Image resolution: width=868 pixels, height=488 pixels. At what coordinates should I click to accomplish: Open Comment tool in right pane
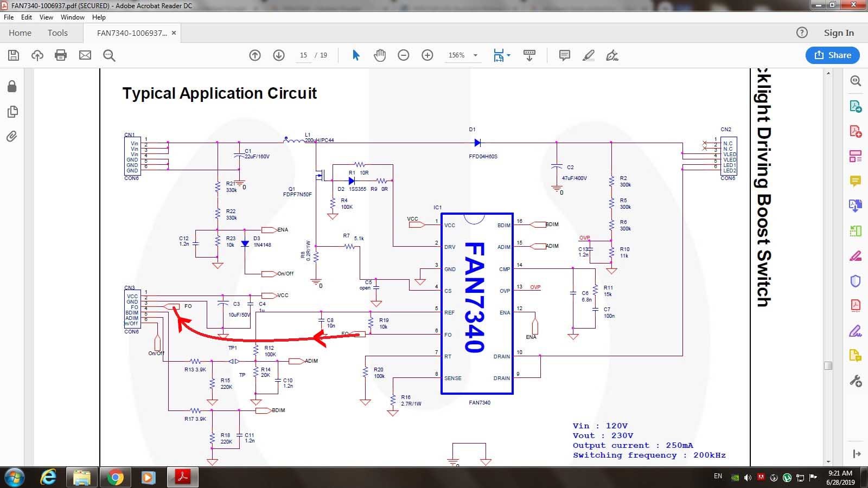856,181
